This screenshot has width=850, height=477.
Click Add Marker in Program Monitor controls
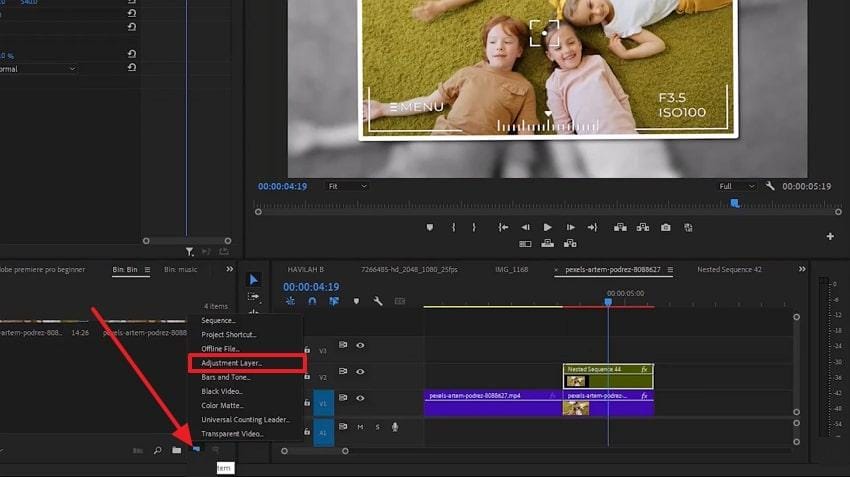coord(430,228)
